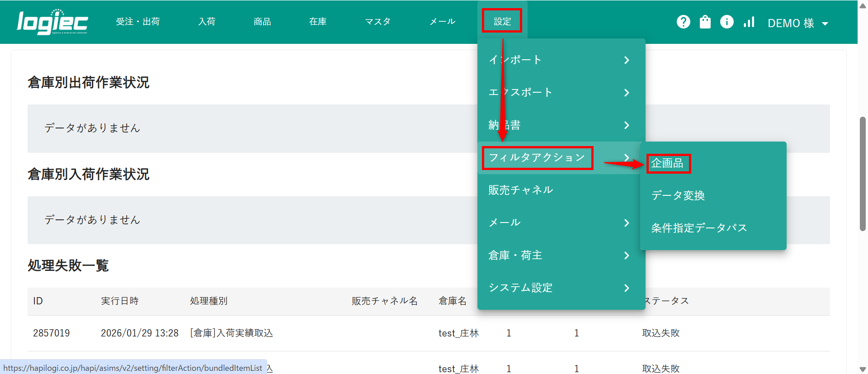Image resolution: width=868 pixels, height=374 pixels.
Task: Select データ変換 from the submenu
Action: pos(678,195)
